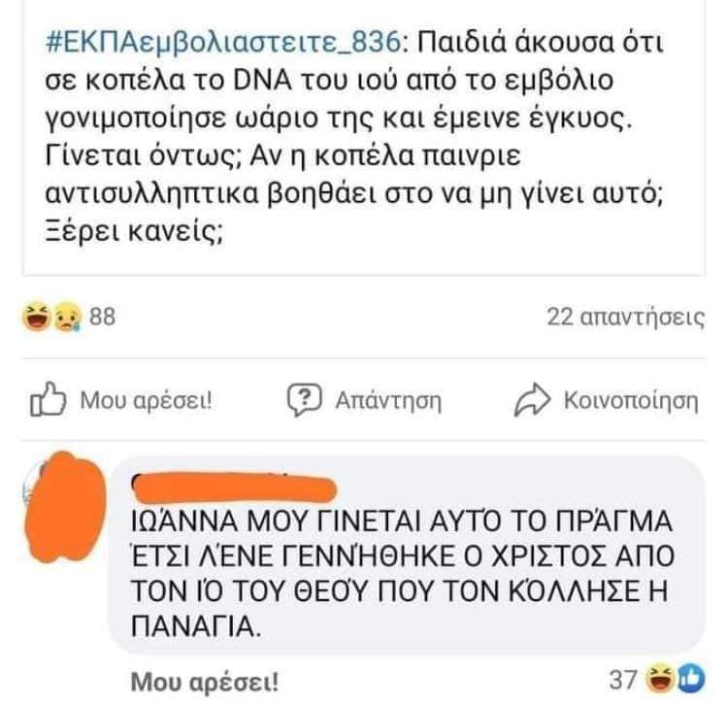Click the Ξέρει κανείς; line of the post
This screenshot has height=705, width=728.
pos(134,232)
